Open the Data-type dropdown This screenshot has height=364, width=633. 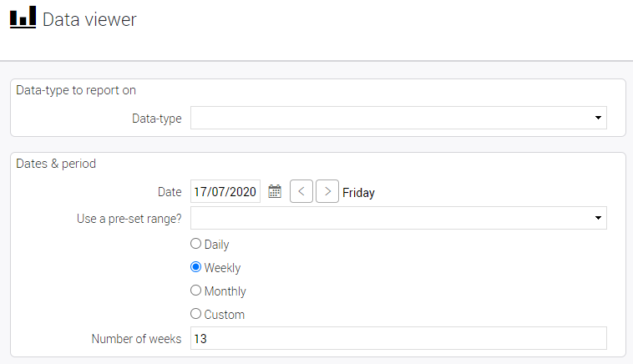pos(398,118)
